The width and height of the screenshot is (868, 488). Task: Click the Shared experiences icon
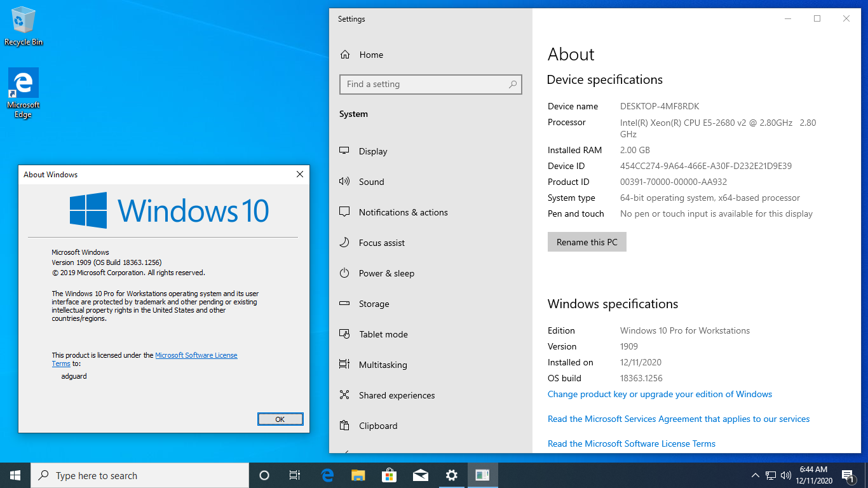(x=344, y=395)
